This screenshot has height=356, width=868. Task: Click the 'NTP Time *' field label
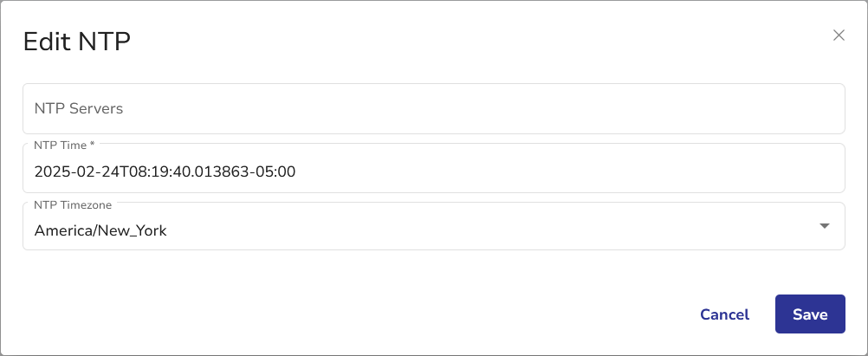(x=62, y=144)
